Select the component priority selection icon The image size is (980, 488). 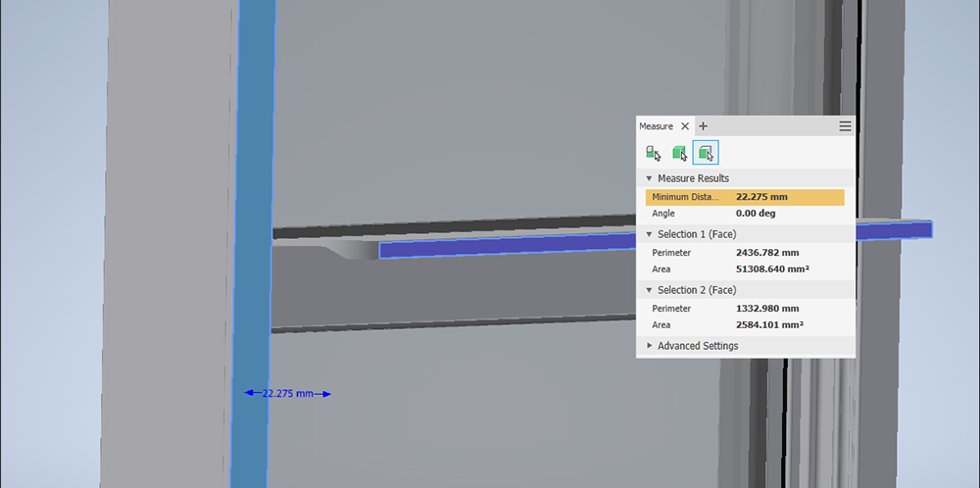pos(654,153)
